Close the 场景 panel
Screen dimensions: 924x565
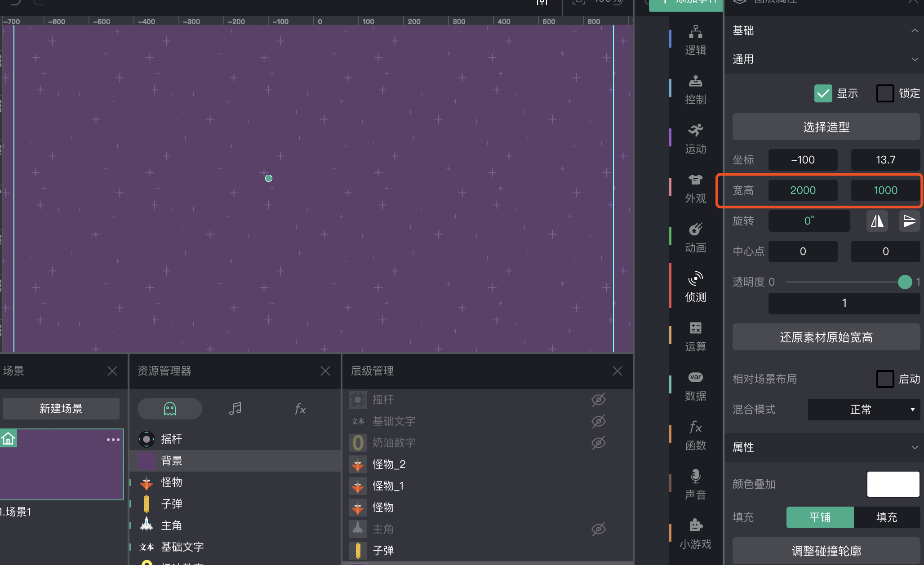pos(112,371)
